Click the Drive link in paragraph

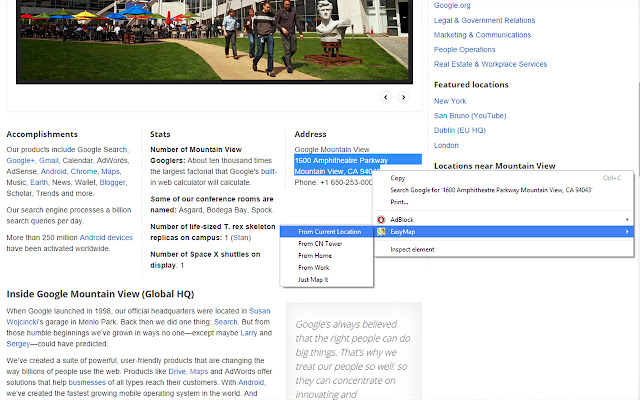pyautogui.click(x=177, y=371)
